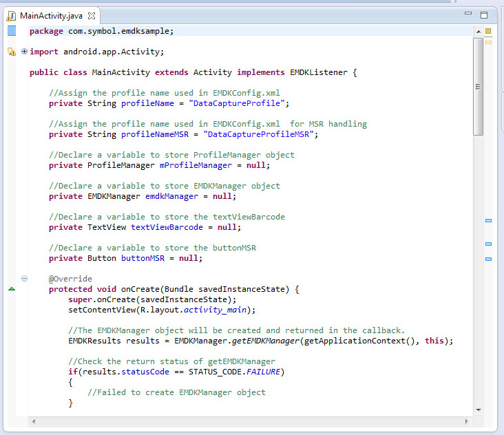504x435 pixels.
Task: Maximize the editor area
Action: pos(483,14)
